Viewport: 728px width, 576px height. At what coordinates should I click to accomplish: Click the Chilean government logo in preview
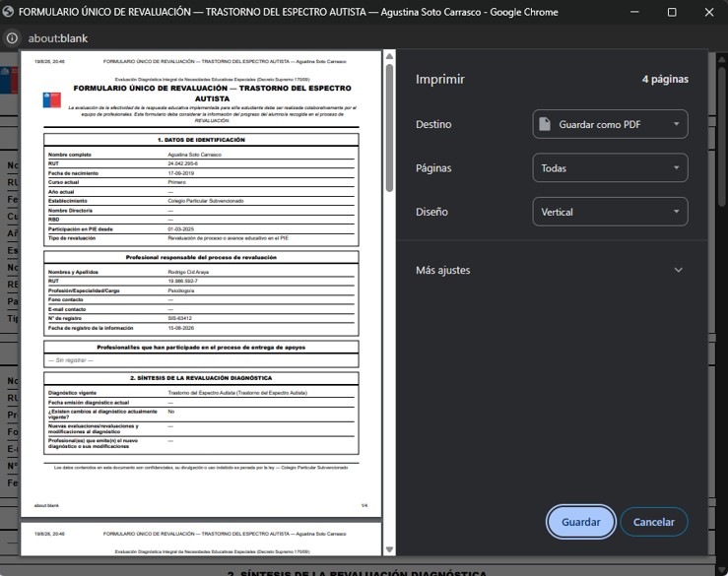pos(52,99)
